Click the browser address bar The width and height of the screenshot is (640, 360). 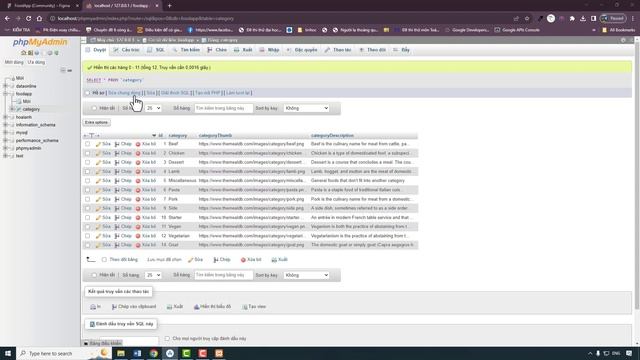(282, 18)
